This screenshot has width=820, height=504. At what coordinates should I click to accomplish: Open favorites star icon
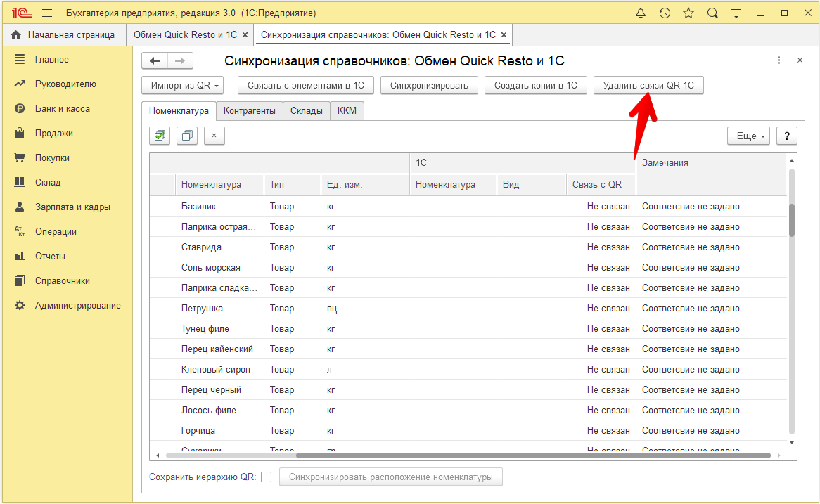688,13
